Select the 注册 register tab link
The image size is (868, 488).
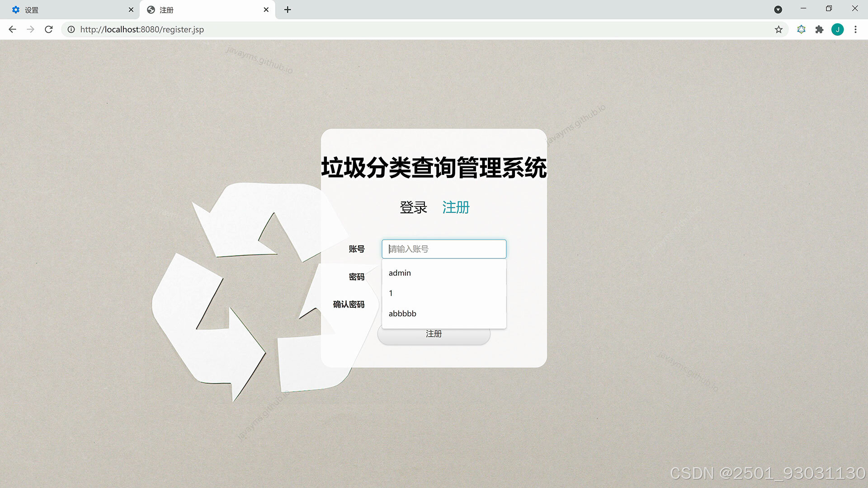456,207
